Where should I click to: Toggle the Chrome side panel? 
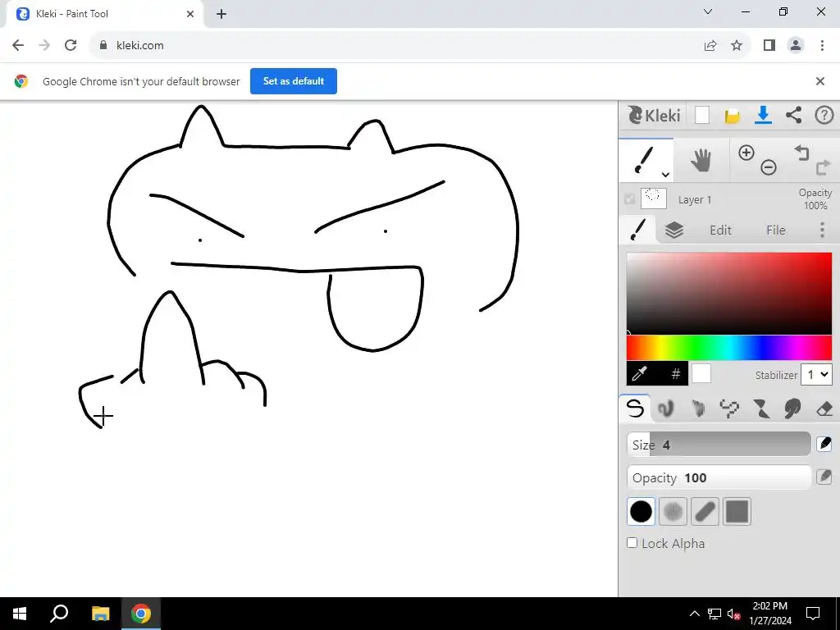point(769,46)
